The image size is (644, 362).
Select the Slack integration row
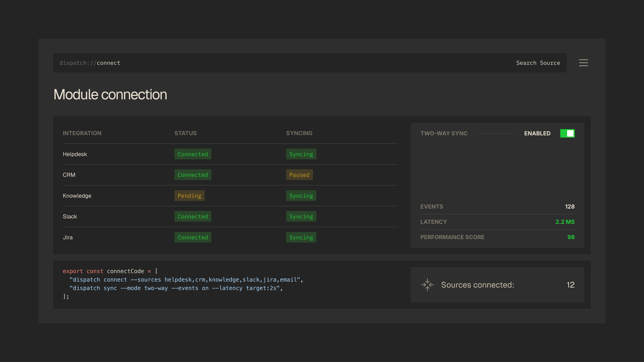[x=70, y=216]
